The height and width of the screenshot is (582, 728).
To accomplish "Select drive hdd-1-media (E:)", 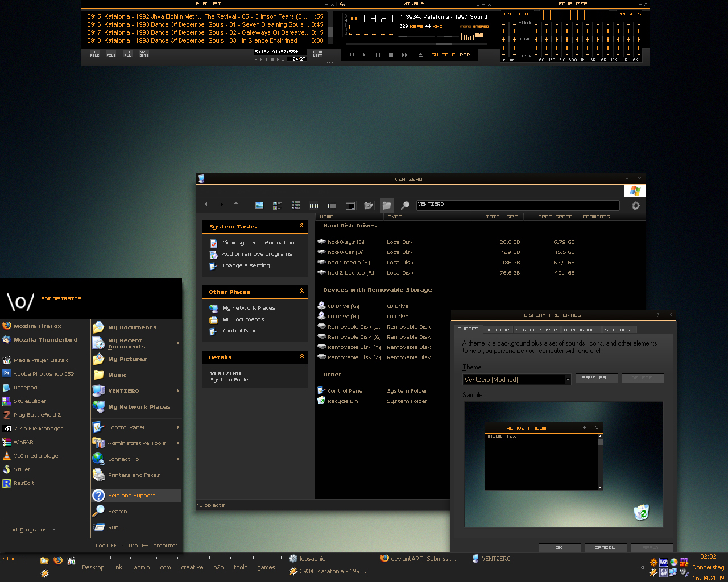I will coord(344,263).
